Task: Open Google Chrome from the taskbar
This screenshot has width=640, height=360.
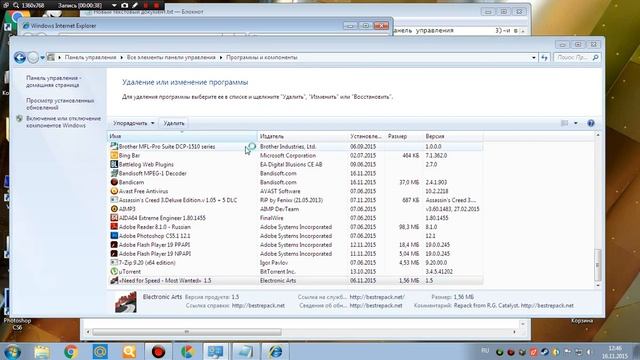Action: pyautogui.click(x=71, y=351)
